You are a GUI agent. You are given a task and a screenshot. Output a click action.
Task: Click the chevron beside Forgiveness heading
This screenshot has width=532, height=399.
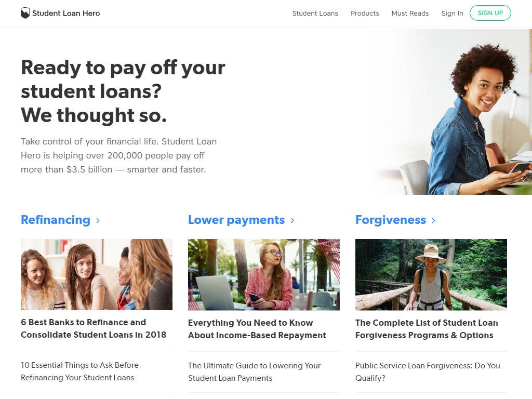click(434, 220)
